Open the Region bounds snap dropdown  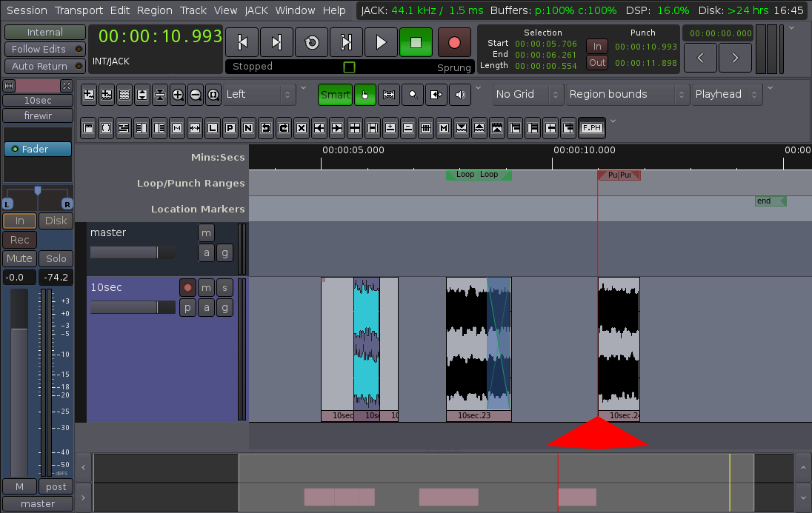(x=628, y=95)
